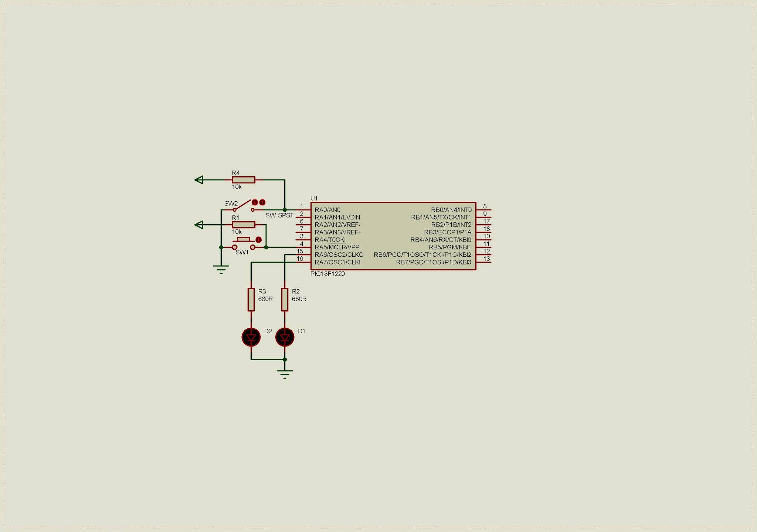Click junction dot below LED D1
Viewport: 757px width, 532px height.
285,359
